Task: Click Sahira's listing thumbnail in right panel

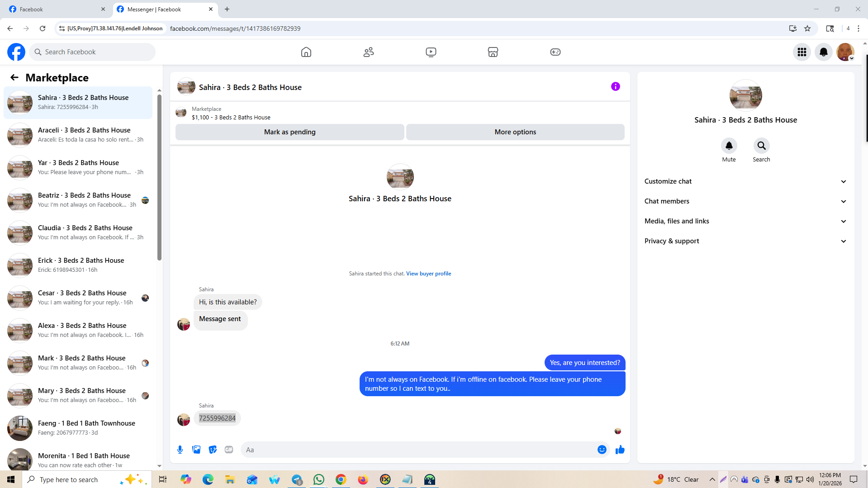Action: (746, 96)
